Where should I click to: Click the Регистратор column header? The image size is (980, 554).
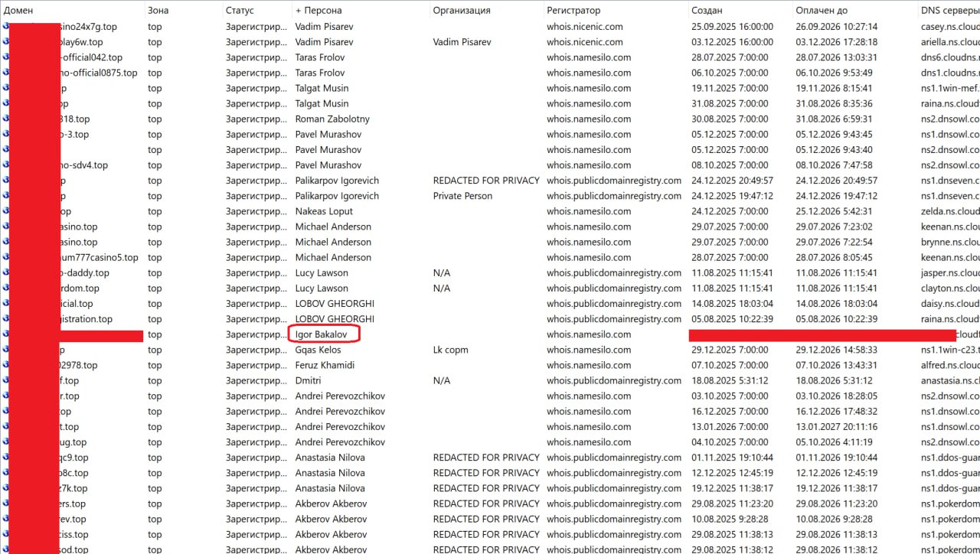pos(573,11)
